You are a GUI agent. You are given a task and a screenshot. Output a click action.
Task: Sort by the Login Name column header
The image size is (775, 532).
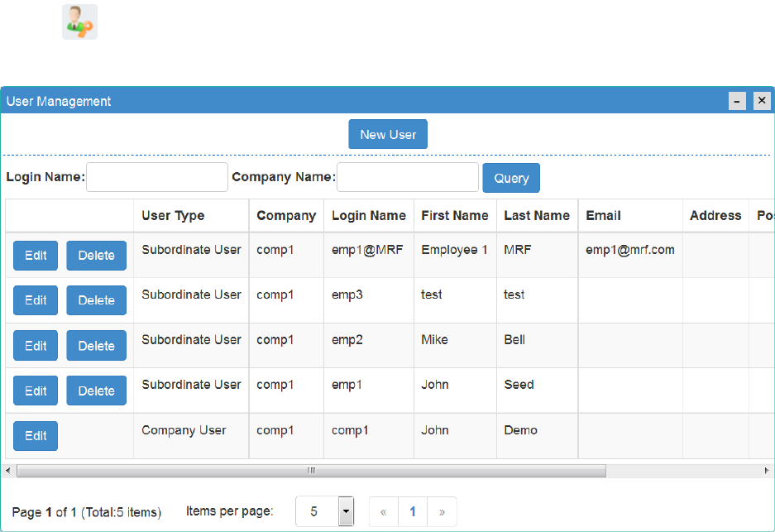point(369,216)
